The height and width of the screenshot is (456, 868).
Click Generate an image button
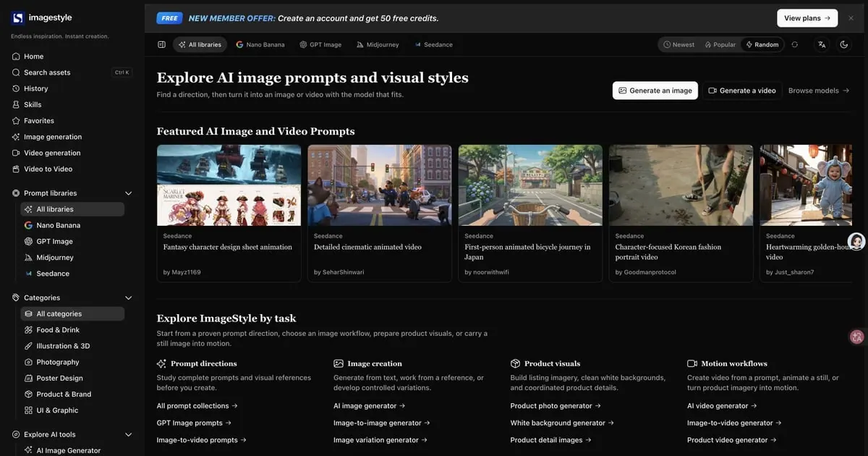(x=655, y=90)
